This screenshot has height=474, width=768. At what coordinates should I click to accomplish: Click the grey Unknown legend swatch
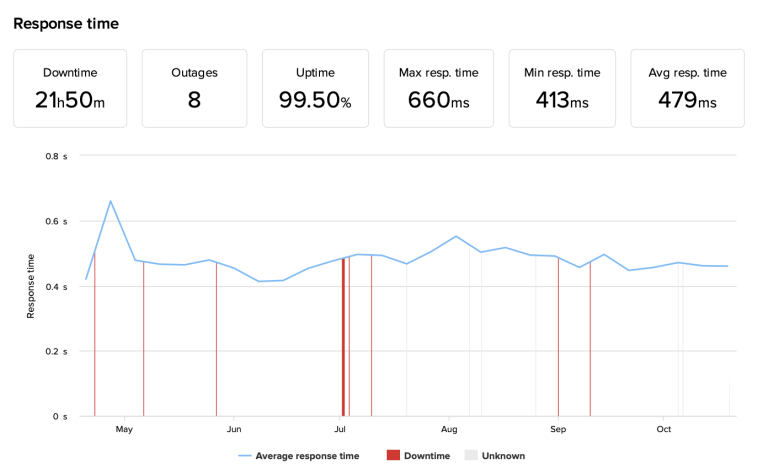click(x=471, y=455)
